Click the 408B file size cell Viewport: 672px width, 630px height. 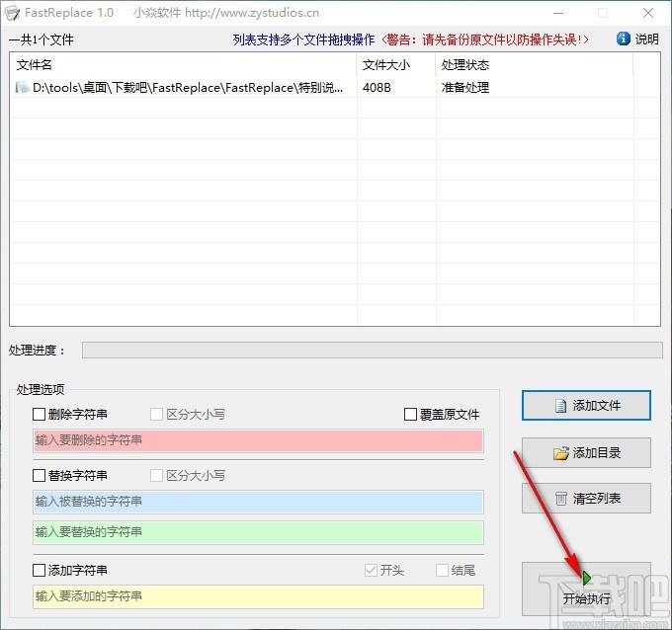377,87
